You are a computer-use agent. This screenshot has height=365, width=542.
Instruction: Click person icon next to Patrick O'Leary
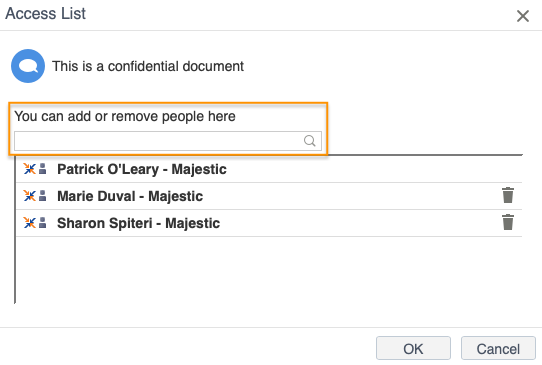(43, 169)
